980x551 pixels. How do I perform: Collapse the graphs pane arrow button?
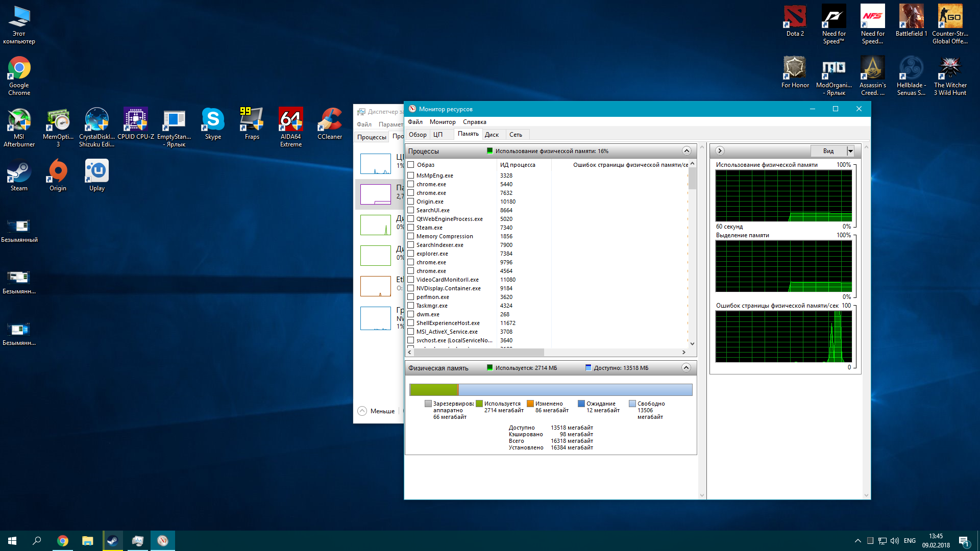pyautogui.click(x=720, y=151)
